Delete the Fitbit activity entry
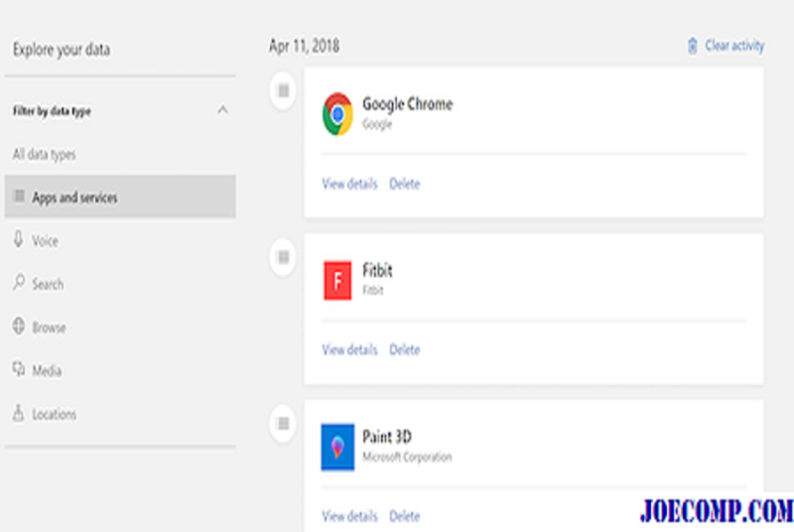This screenshot has width=794, height=532. pyautogui.click(x=405, y=349)
